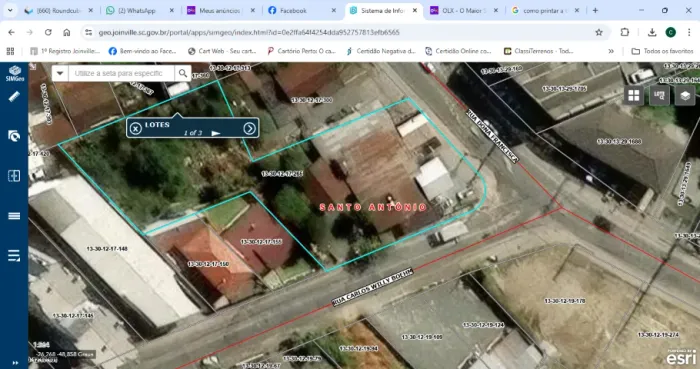Click the SANTO ANTÔNIO neighborhood label

pyautogui.click(x=374, y=207)
